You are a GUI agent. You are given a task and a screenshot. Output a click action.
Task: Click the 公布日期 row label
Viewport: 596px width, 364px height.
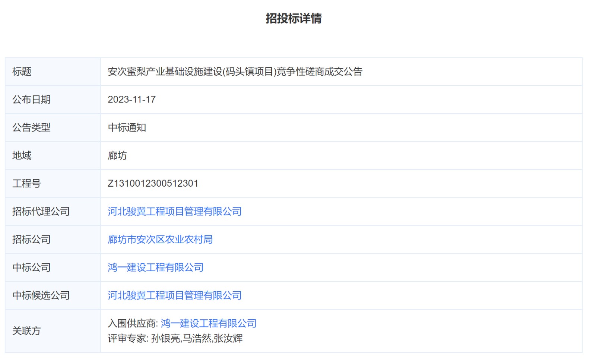click(x=31, y=99)
